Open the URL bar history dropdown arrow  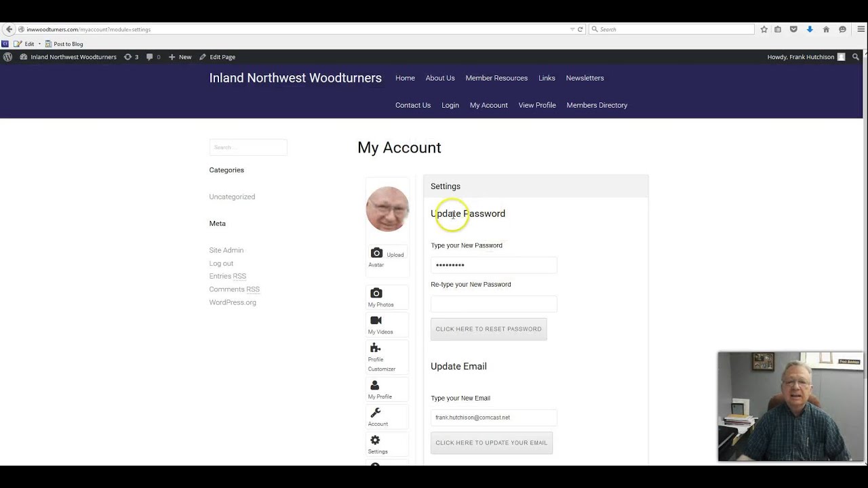coord(572,29)
